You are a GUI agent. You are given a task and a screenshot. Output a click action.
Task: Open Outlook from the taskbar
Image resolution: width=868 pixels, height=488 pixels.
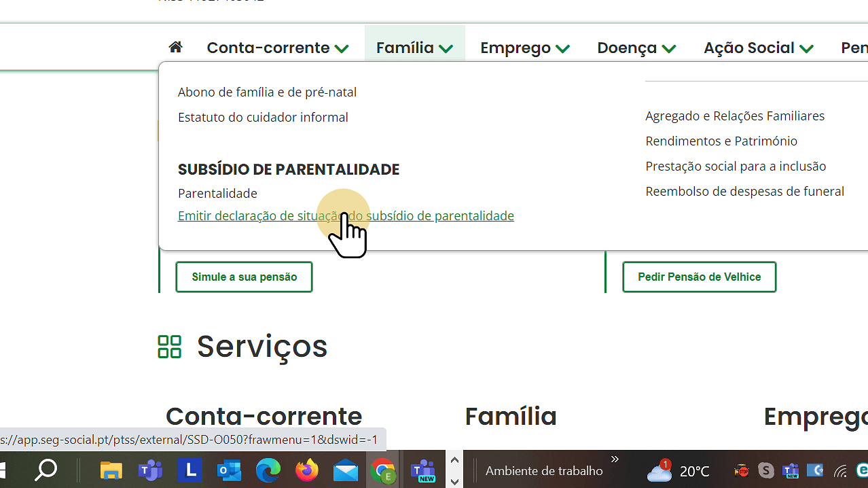point(229,470)
